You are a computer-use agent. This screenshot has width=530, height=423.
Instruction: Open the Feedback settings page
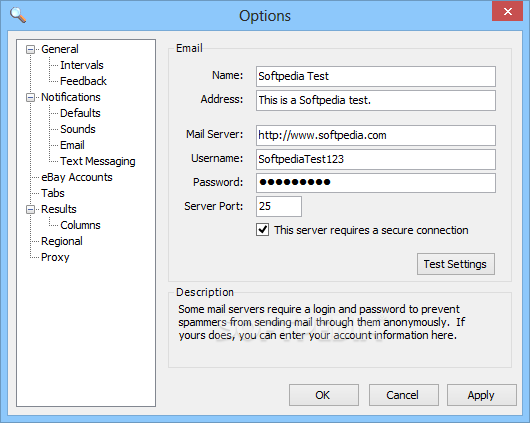(x=83, y=81)
